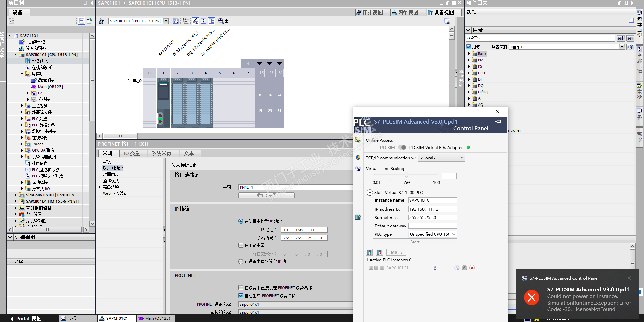The width and height of the screenshot is (644, 322).
Task: Click the PLCSIM Default gateway field
Action: tap(433, 226)
